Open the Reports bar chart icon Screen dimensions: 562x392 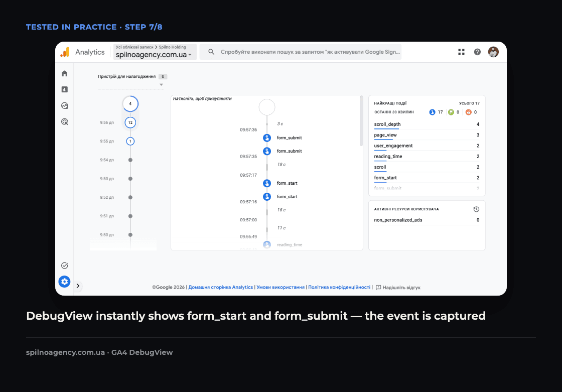coord(65,89)
